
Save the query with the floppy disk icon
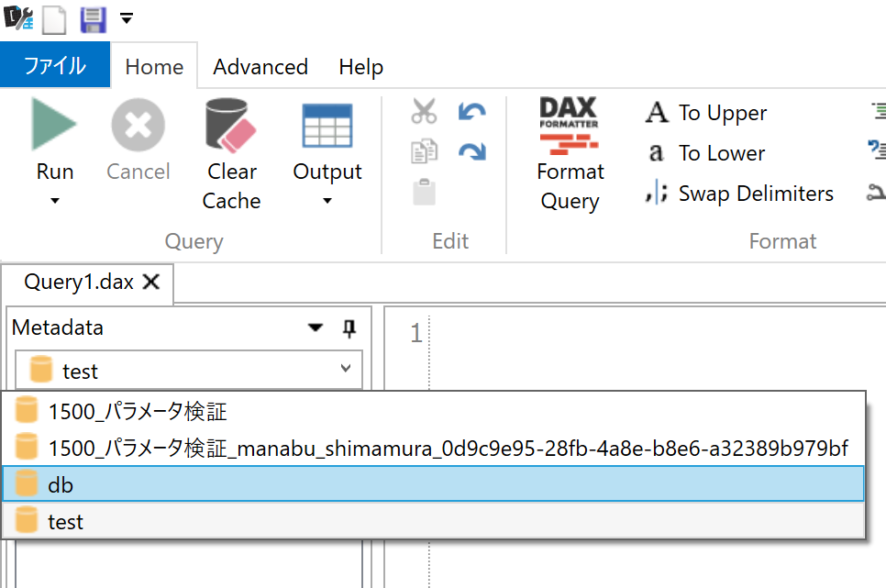(93, 20)
